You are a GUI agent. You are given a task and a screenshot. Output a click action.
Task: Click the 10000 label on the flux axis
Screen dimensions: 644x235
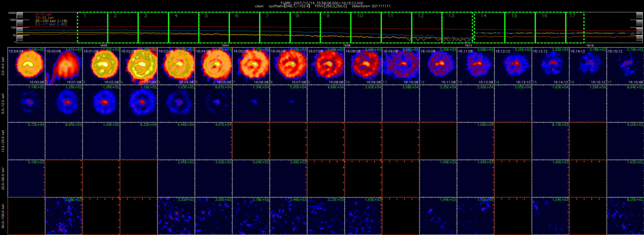tap(12, 13)
